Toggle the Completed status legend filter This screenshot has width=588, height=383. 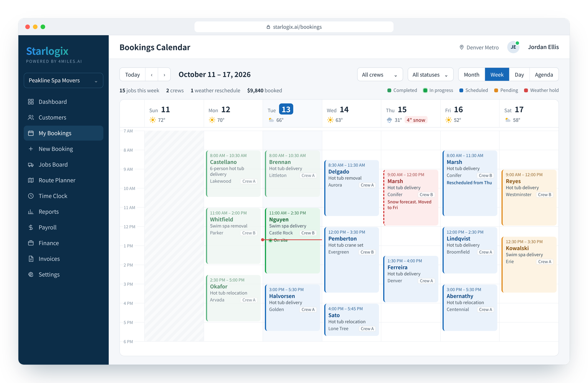tap(402, 90)
